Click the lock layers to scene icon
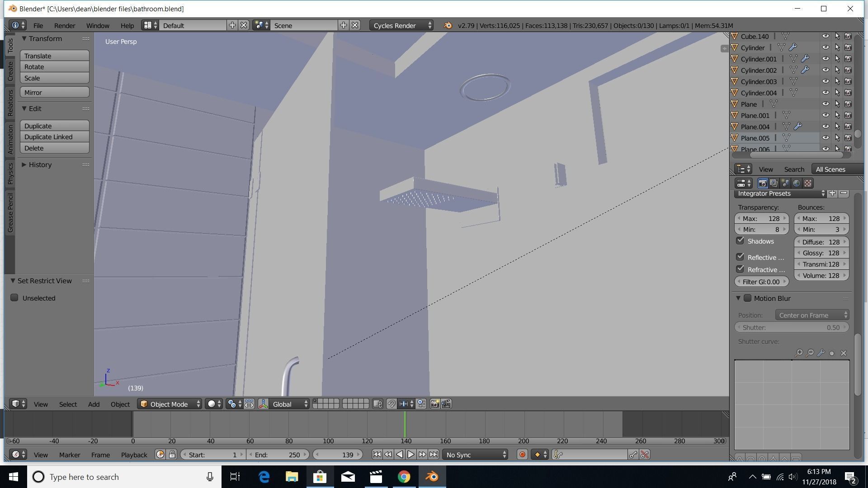The image size is (868, 488). pos(377,404)
